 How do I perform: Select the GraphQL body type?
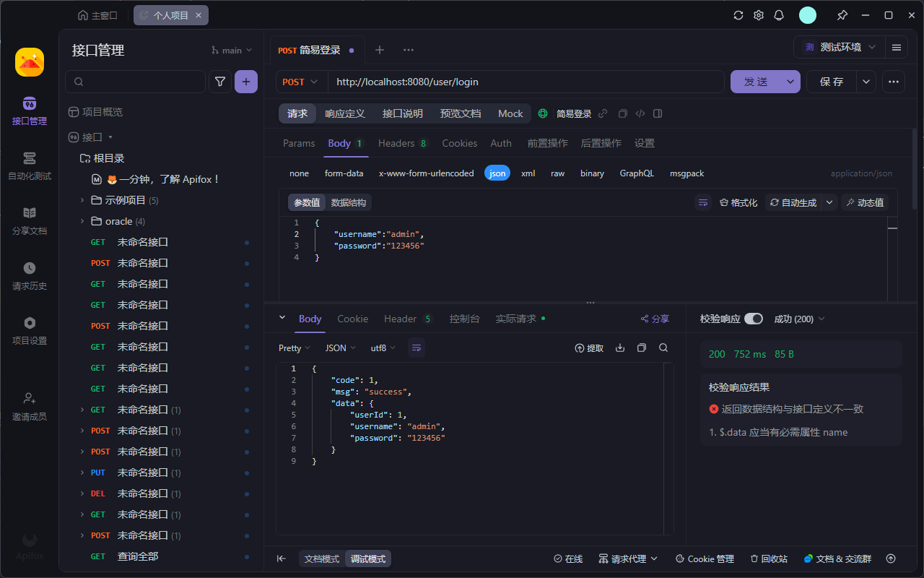tap(637, 173)
